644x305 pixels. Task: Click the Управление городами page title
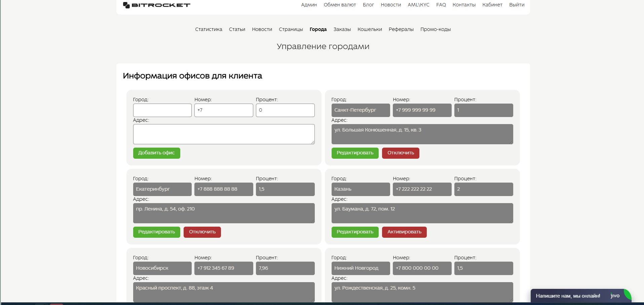(x=323, y=46)
